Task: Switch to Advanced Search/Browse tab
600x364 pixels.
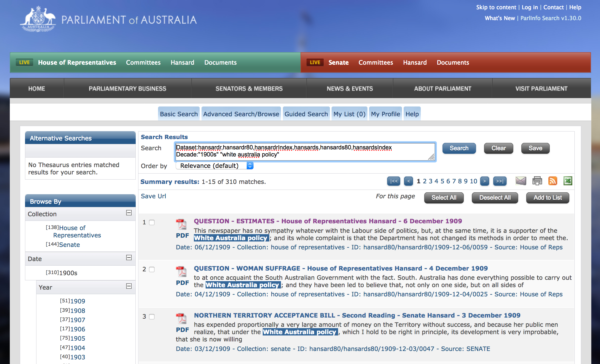Action: click(x=241, y=114)
